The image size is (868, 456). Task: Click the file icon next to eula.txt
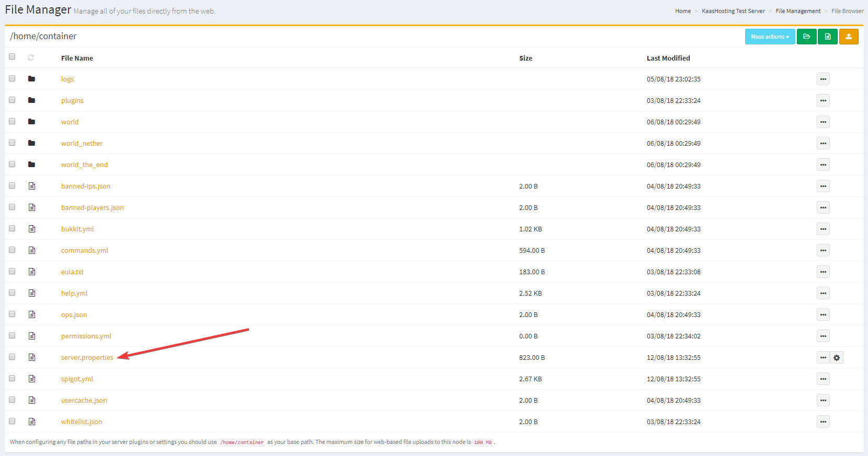tap(32, 272)
